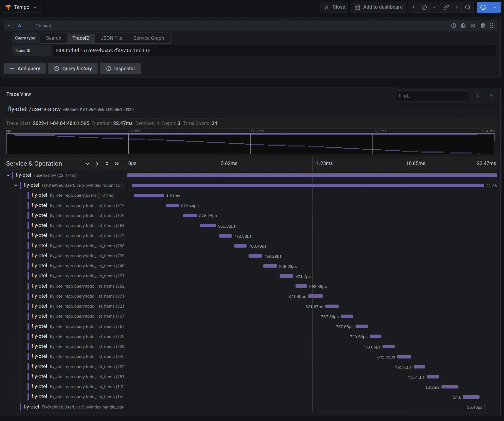The image size is (504, 421).
Task: Run the query with the blue refresh icon
Action: 483,7
